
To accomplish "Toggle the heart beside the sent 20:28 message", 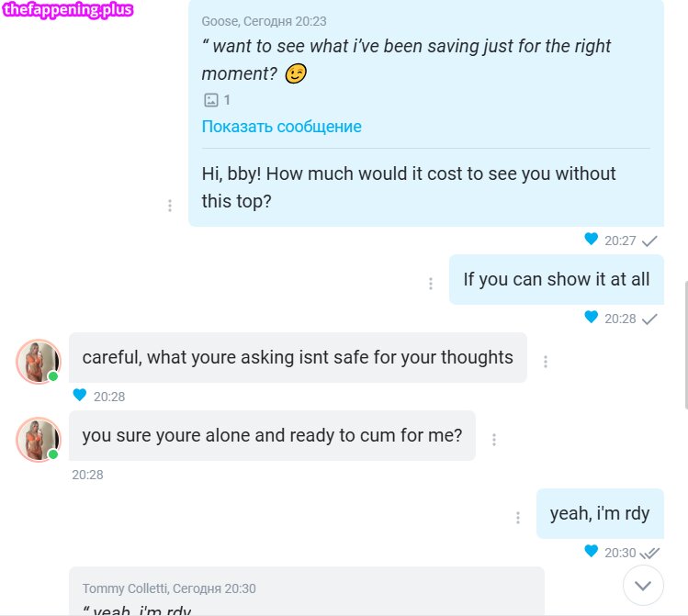I will 591,318.
